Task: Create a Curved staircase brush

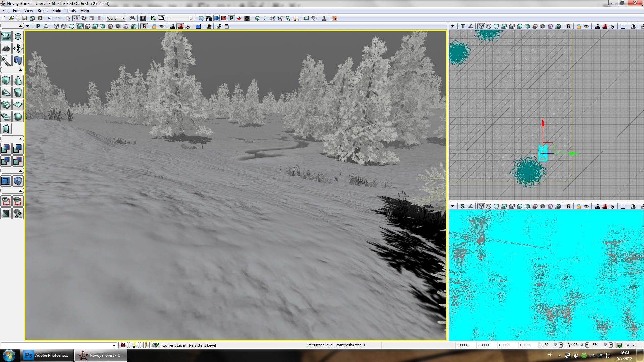Action: [6, 93]
